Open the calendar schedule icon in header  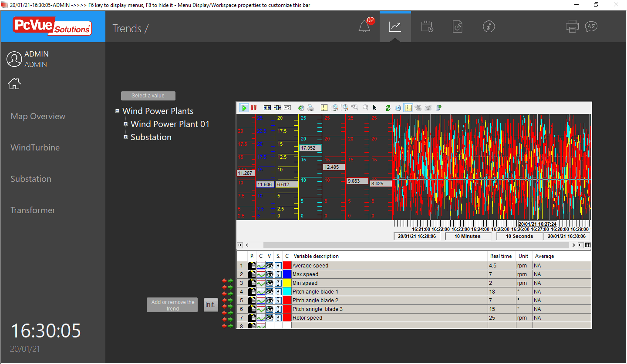(427, 27)
